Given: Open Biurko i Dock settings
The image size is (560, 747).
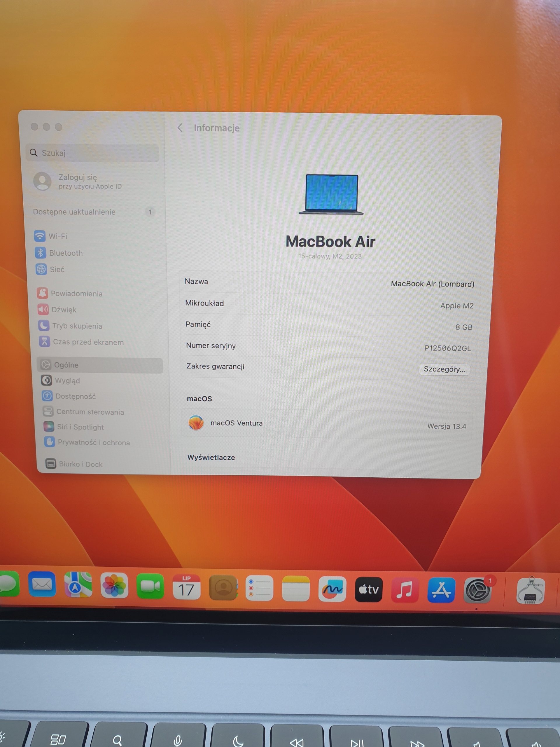Looking at the screenshot, I should [x=80, y=464].
